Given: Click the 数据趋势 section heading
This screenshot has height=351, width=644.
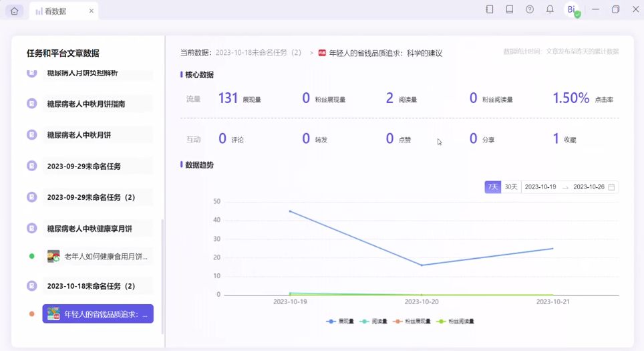Looking at the screenshot, I should tap(199, 165).
